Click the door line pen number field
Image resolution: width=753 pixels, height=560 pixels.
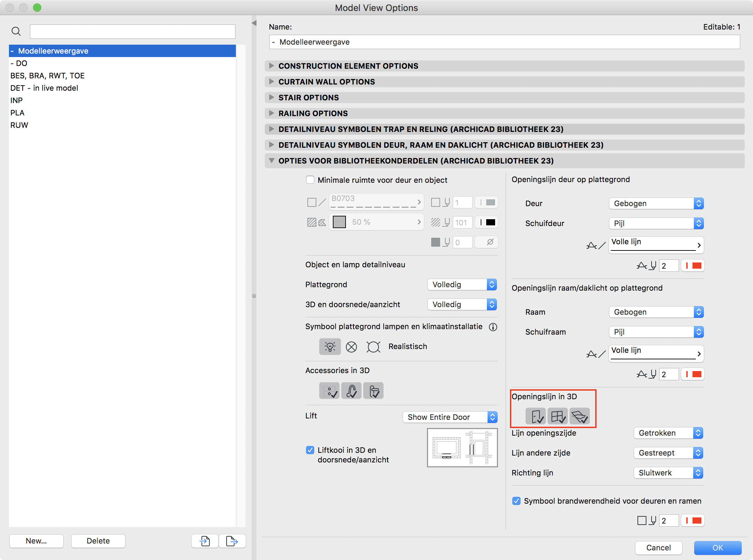669,266
